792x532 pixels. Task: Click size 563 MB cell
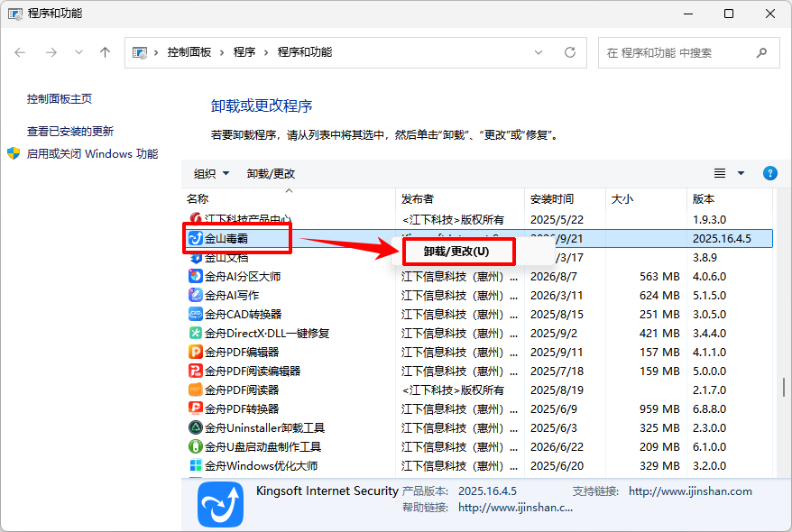pyautogui.click(x=659, y=277)
